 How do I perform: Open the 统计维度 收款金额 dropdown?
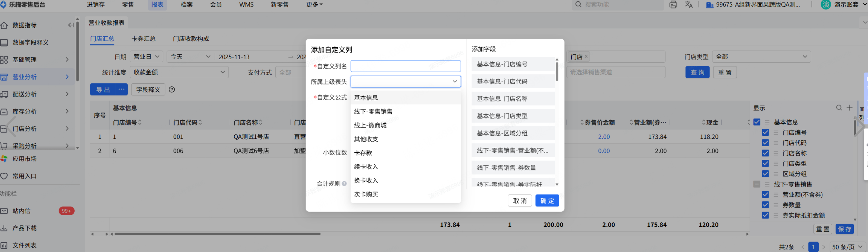179,72
